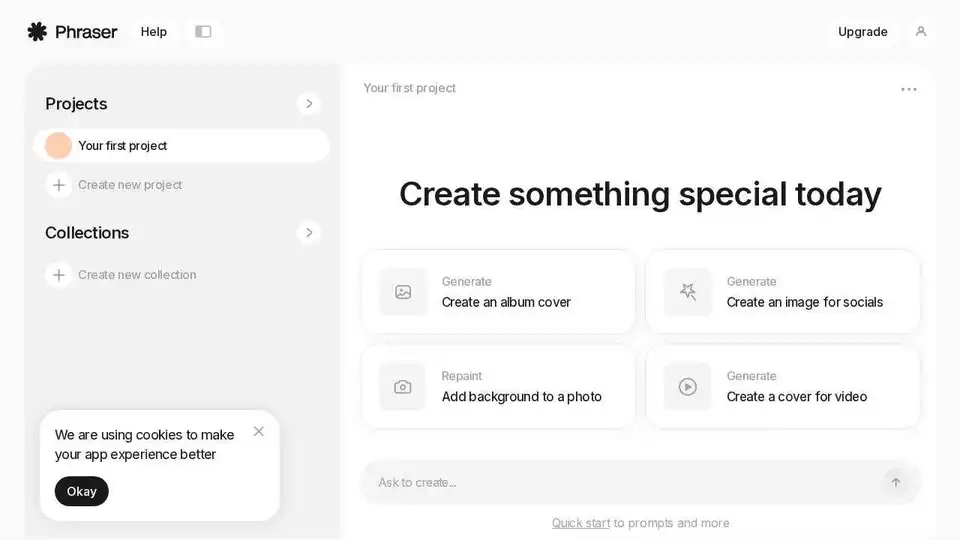Image resolution: width=960 pixels, height=540 pixels.
Task: Click the play icon for video cover
Action: [688, 387]
